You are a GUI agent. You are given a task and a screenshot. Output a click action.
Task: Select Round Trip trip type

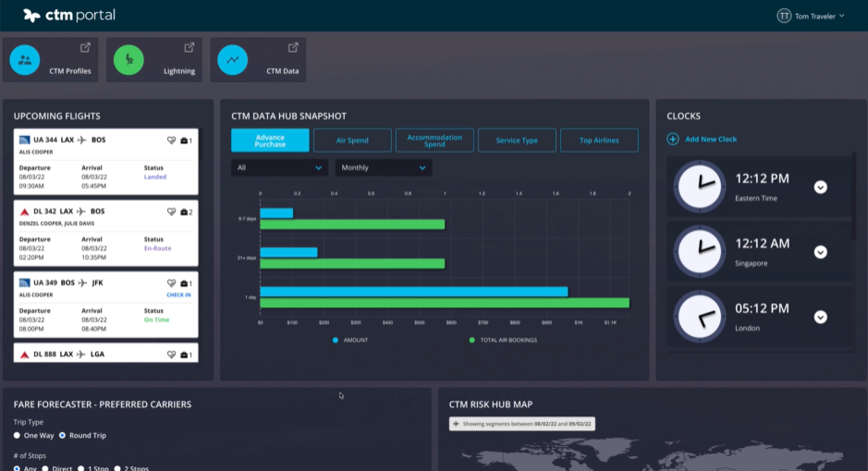(62, 436)
